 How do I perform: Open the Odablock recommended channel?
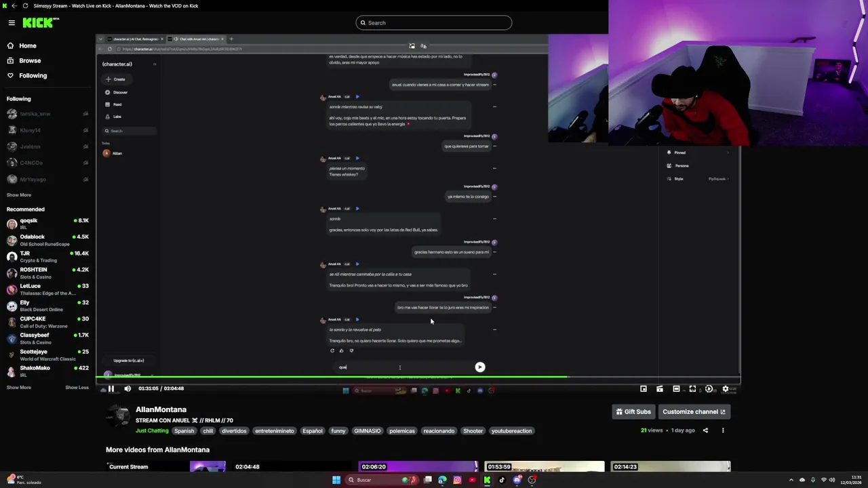tap(47, 240)
